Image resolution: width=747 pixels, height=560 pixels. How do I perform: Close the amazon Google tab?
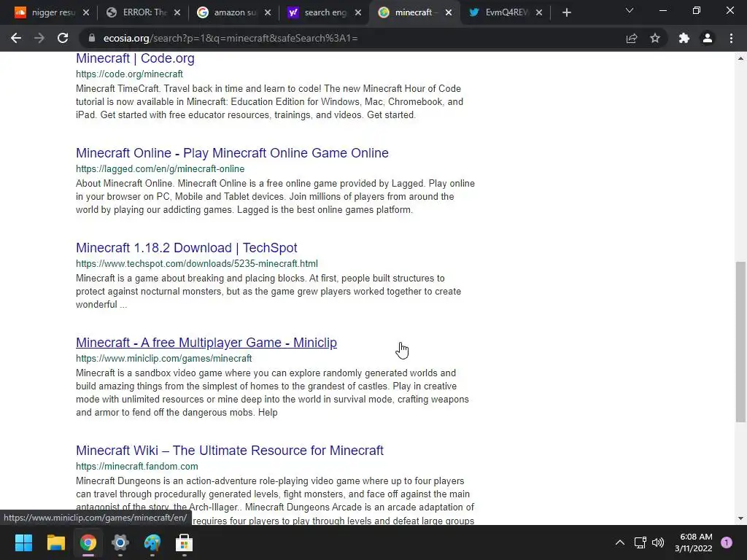(x=268, y=12)
